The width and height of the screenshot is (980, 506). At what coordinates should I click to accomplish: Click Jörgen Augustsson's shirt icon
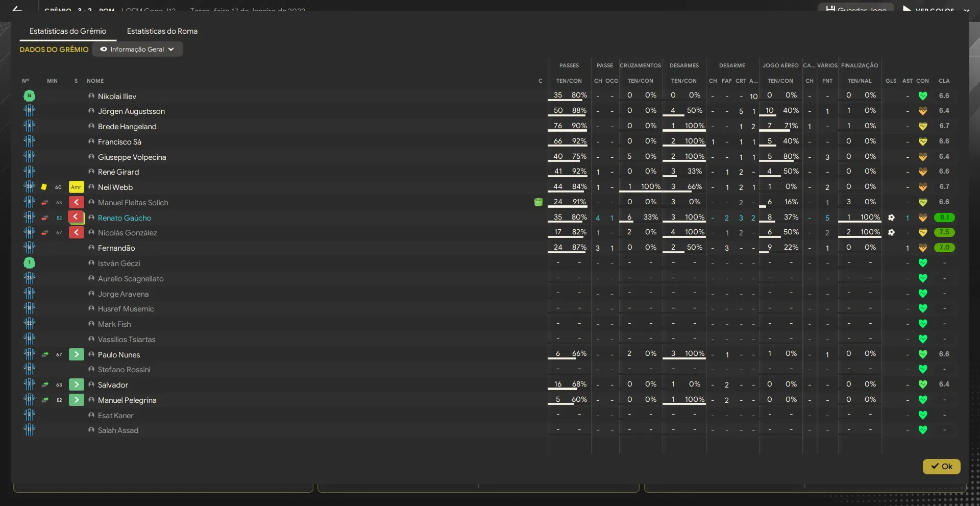[x=29, y=110]
